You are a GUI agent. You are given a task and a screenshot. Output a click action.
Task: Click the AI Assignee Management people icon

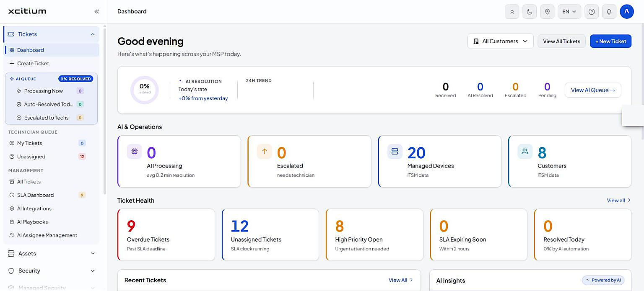coord(12,235)
